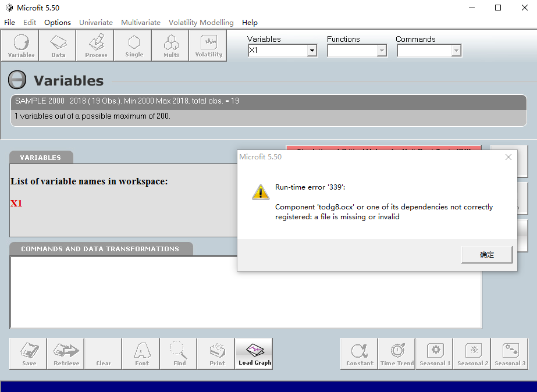The height and width of the screenshot is (392, 537).
Task: Select the Single equation toolbar button
Action: point(133,45)
